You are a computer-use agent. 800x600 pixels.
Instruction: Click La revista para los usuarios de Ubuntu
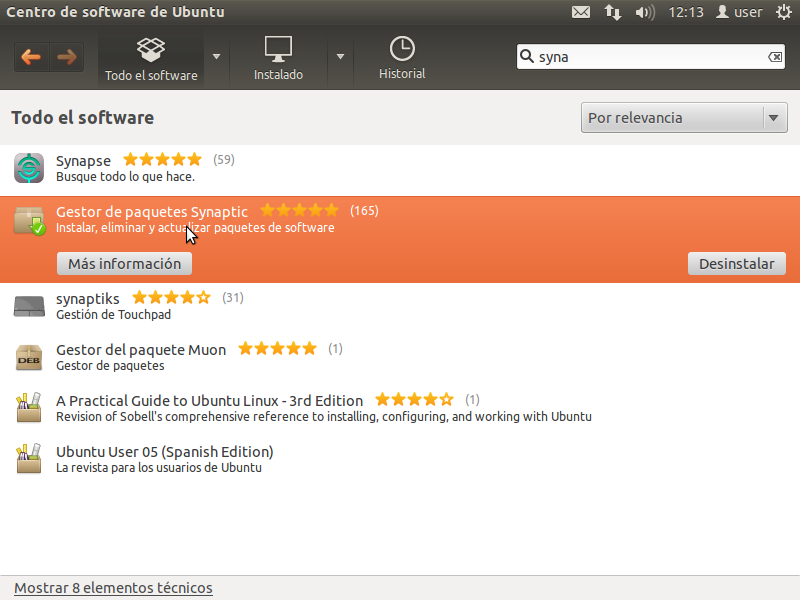[159, 467]
